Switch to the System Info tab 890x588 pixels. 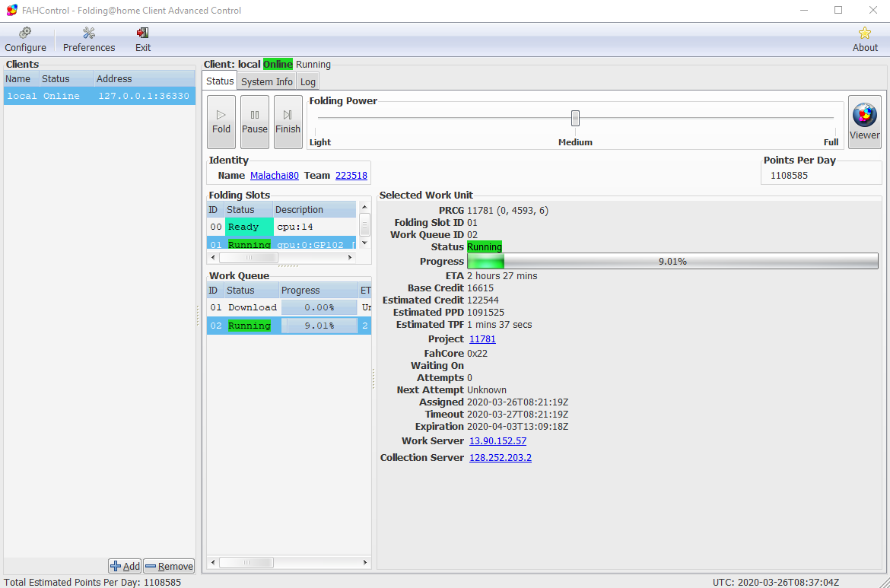coord(266,81)
